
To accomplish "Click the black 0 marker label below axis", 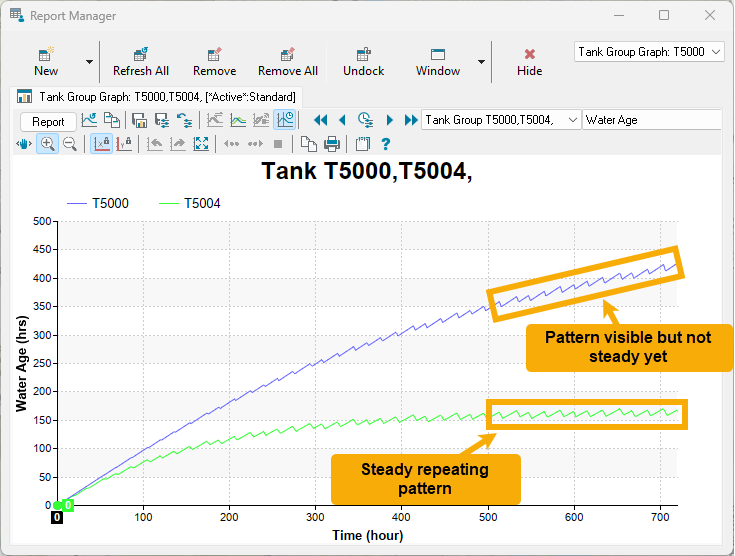I will click(x=57, y=518).
